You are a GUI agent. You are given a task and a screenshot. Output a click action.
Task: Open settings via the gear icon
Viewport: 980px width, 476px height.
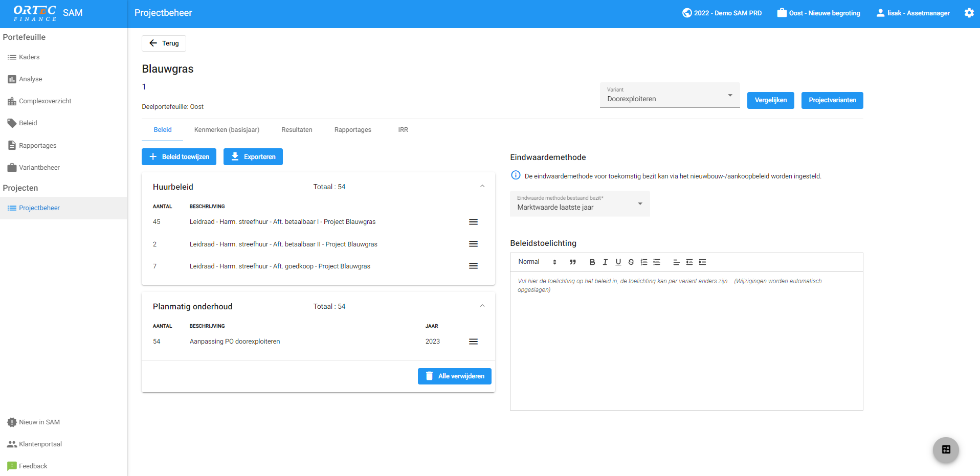click(969, 13)
